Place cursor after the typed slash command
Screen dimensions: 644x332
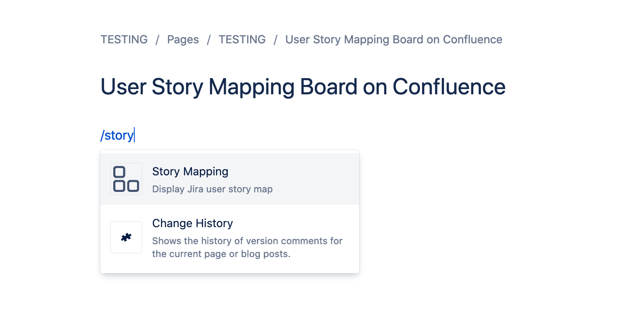[135, 135]
